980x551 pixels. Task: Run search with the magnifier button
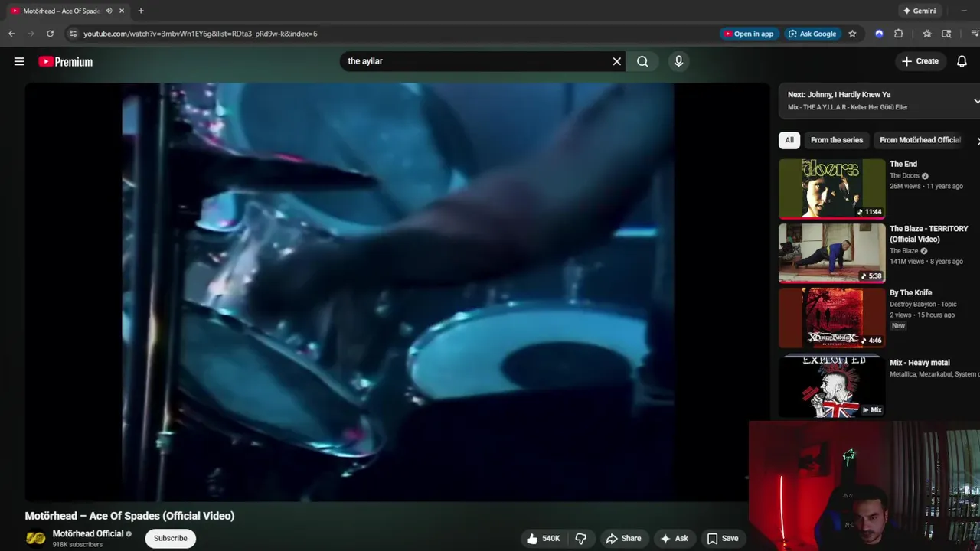pyautogui.click(x=642, y=61)
